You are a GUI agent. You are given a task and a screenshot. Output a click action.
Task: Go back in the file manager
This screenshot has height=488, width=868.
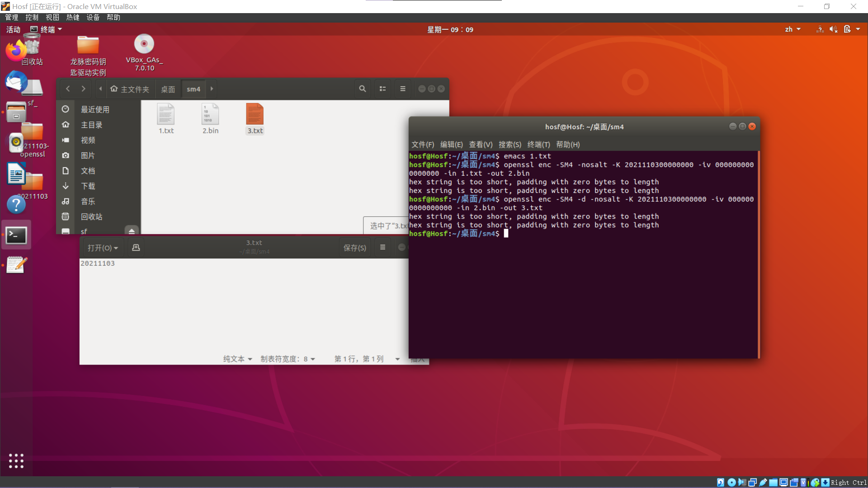(68, 89)
